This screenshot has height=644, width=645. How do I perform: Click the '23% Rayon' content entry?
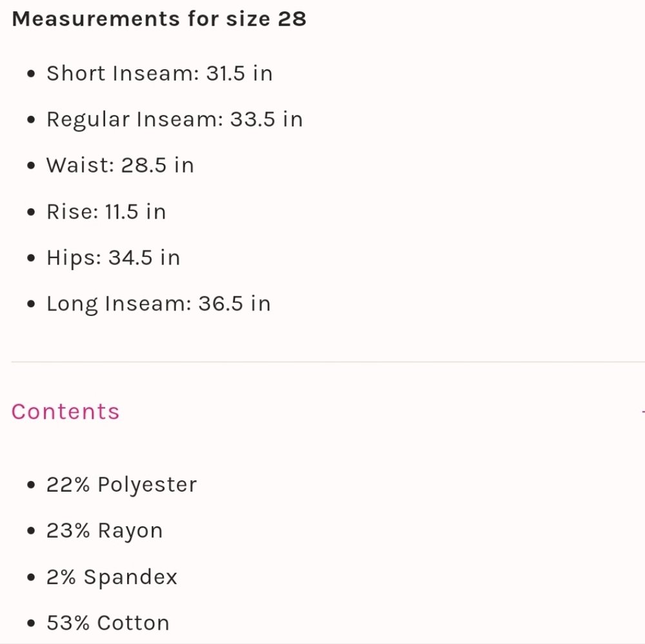pos(104,531)
